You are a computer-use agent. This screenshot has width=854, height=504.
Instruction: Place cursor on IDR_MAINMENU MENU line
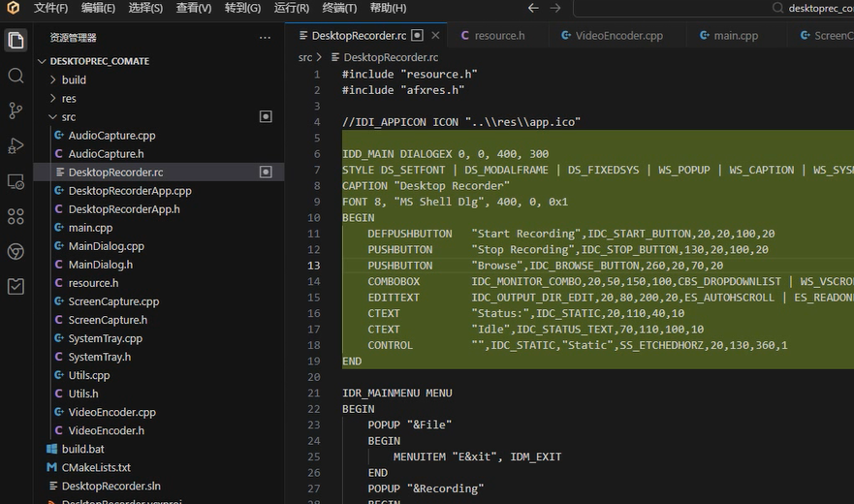pyautogui.click(x=397, y=393)
